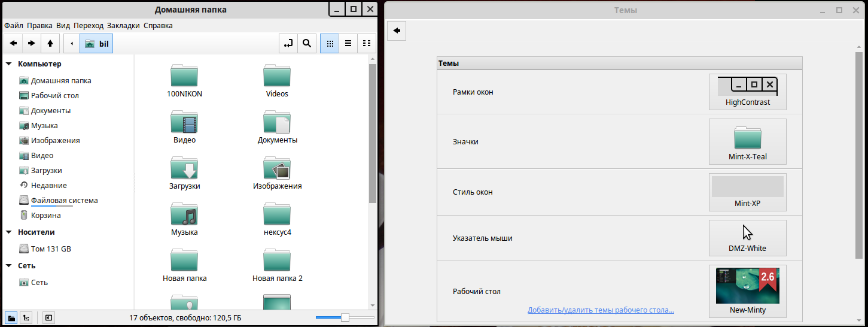Switch to compact view
This screenshot has width=868, height=327.
coord(367,43)
